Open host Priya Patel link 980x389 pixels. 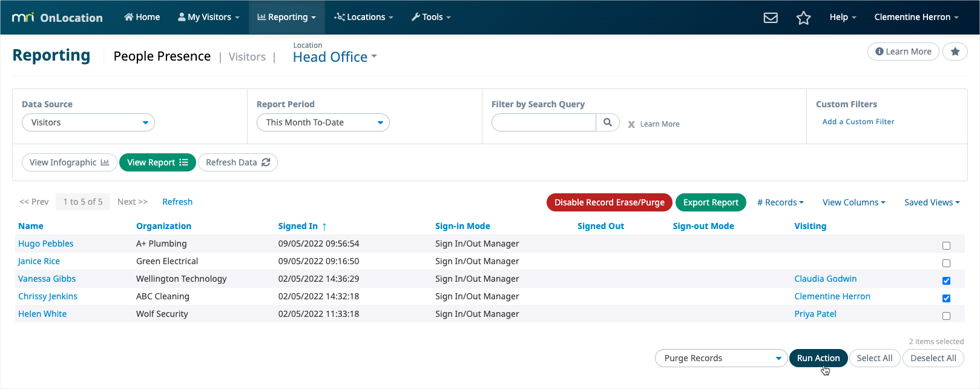coord(815,314)
